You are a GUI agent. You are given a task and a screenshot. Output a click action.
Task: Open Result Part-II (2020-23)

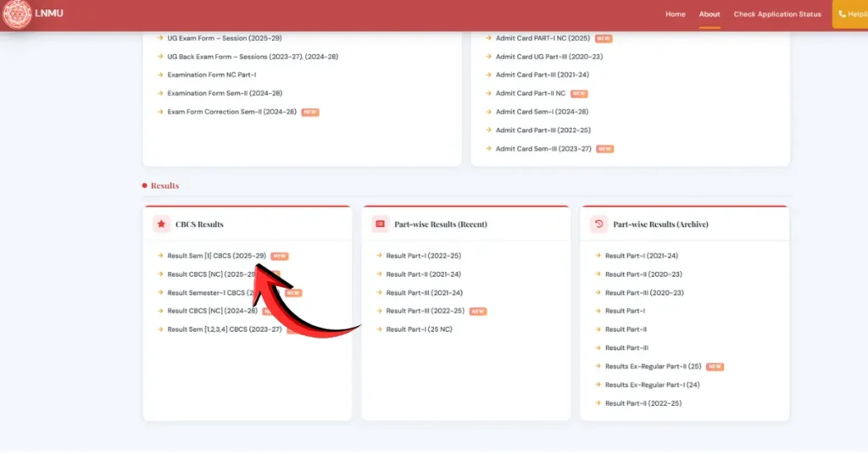(x=643, y=274)
